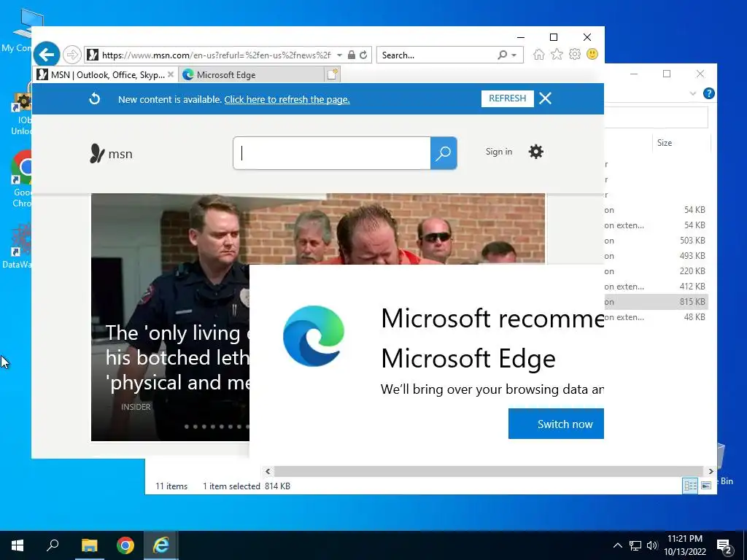
Task: Click File Explorer horizontal scrollbar right arrow
Action: 711,472
